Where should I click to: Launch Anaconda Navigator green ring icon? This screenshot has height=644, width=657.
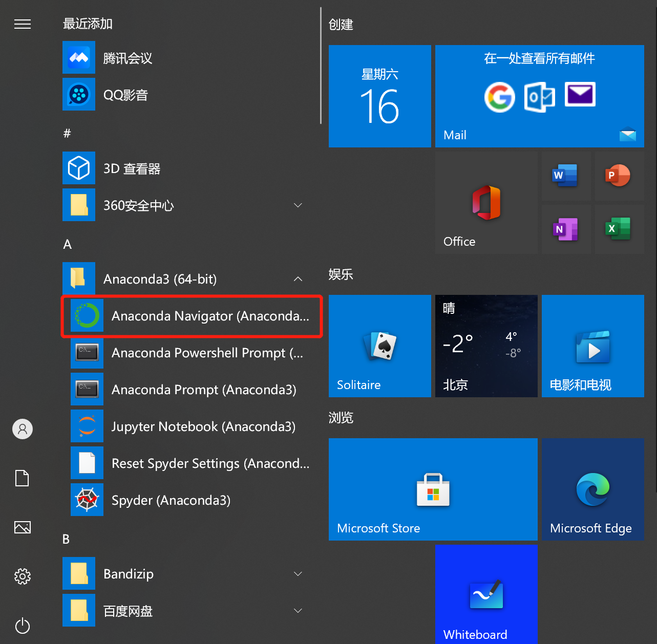coord(87,315)
